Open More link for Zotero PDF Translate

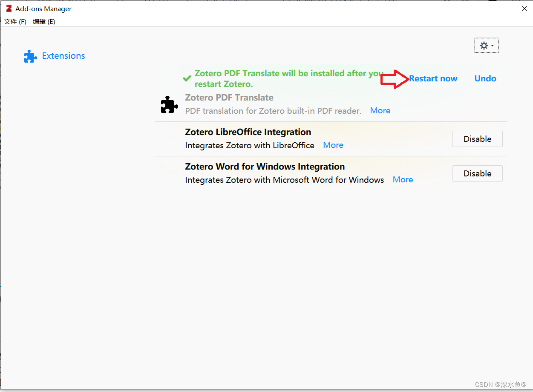click(x=380, y=110)
